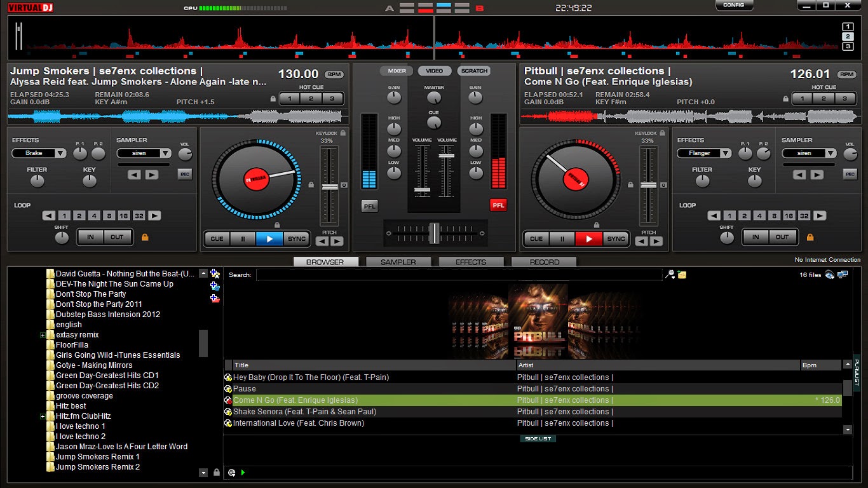The height and width of the screenshot is (488, 868).
Task: Toggle keylock on the left deck
Action: [343, 133]
